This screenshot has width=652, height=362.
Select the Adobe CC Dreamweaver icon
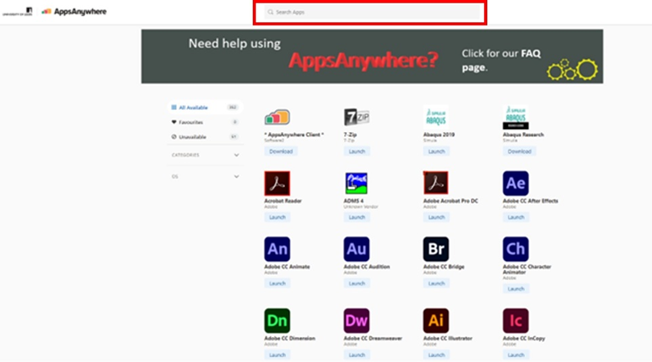[x=356, y=320]
